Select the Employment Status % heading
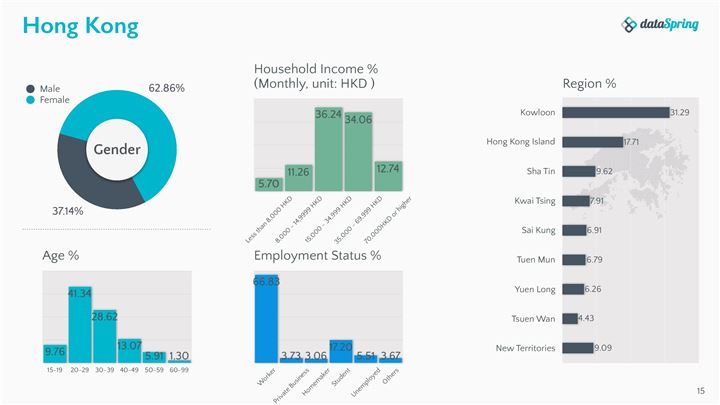Image resolution: width=720 pixels, height=405 pixels. pyautogui.click(x=317, y=256)
